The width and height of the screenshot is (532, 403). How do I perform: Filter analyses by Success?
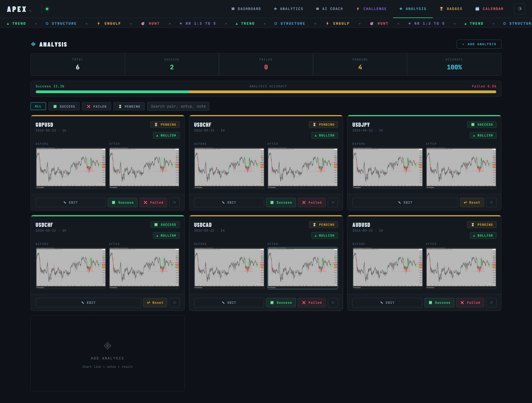click(64, 107)
